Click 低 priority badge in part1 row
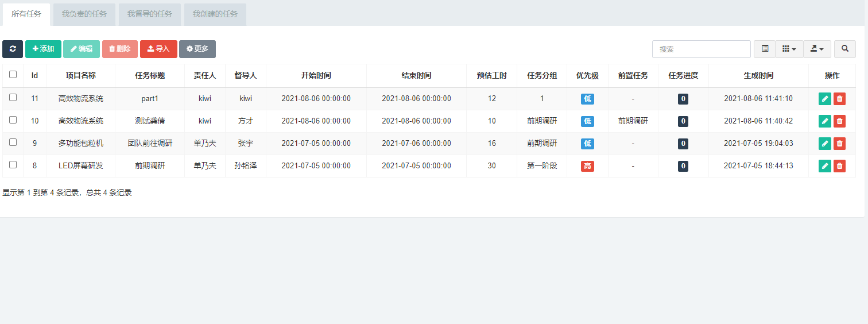 (587, 99)
